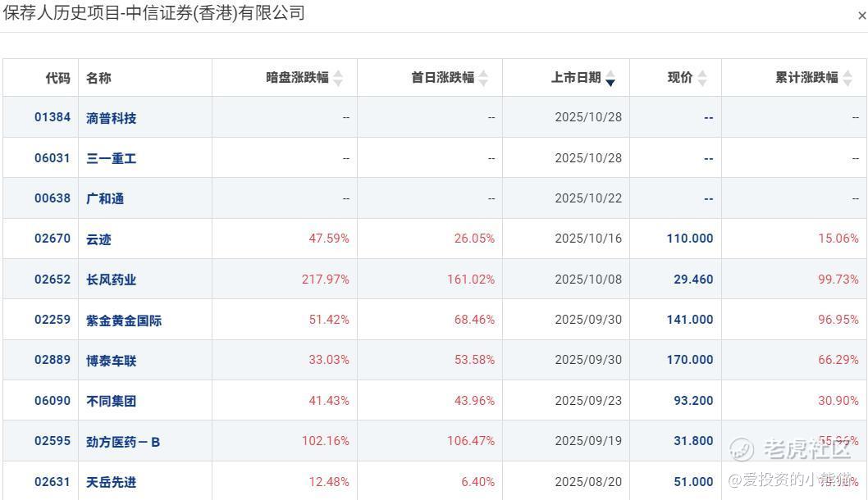Click dialog title 保荐人历史项目-中信证券(香港)有限公司
Viewport: 868px width, 500px height.
click(154, 13)
